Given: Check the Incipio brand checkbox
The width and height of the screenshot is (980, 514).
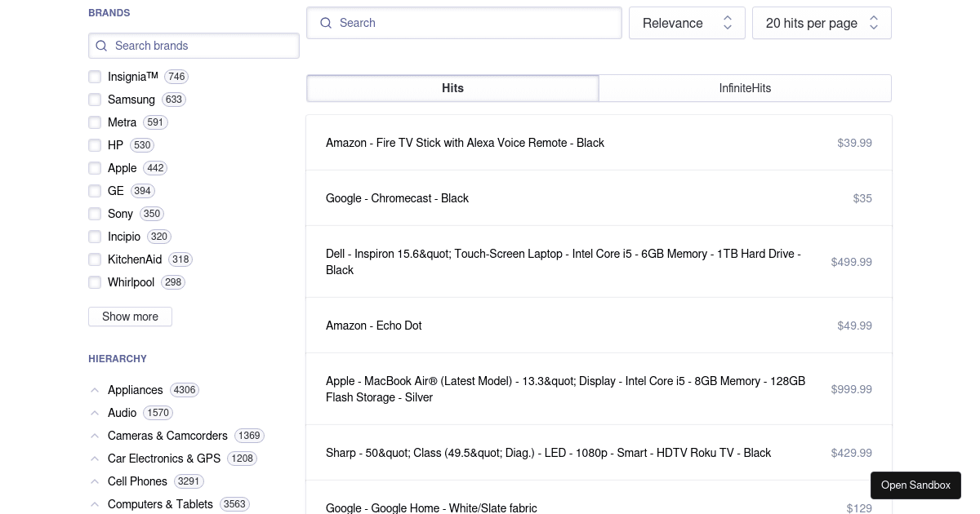Looking at the screenshot, I should 95,237.
